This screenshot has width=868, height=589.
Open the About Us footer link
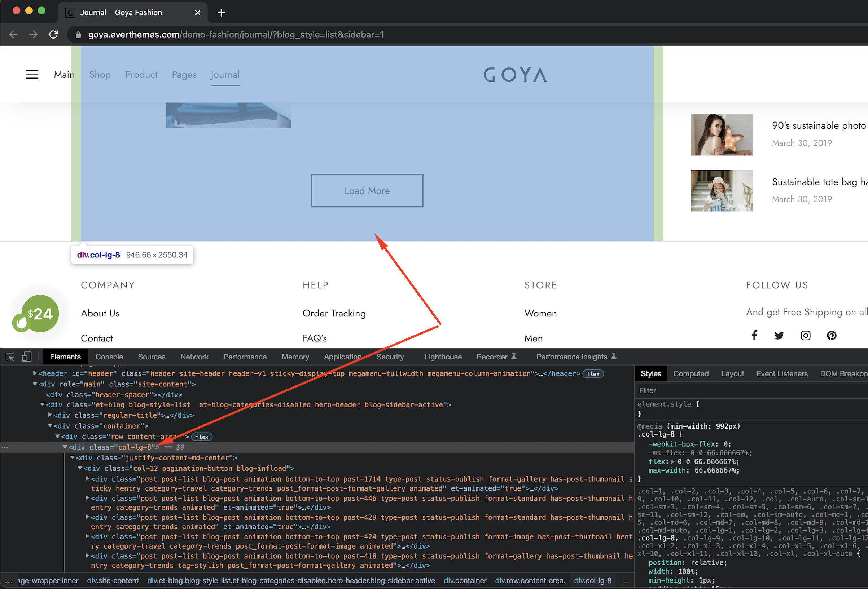pos(100,313)
